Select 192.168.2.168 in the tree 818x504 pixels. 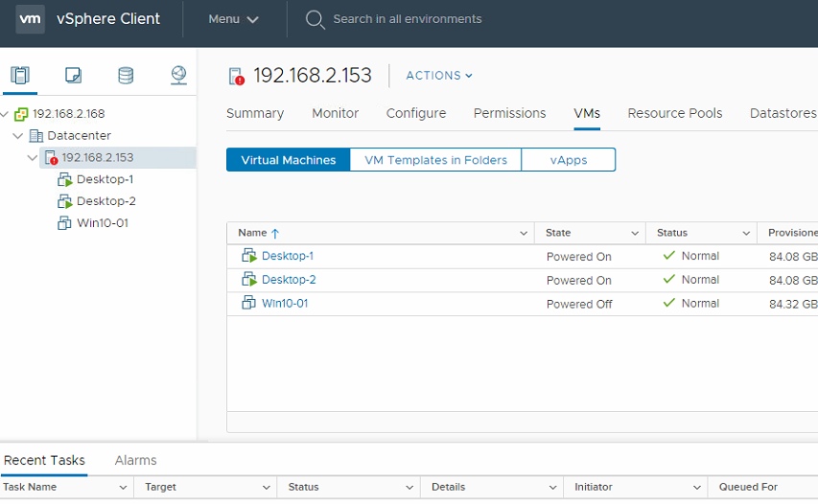tap(68, 114)
